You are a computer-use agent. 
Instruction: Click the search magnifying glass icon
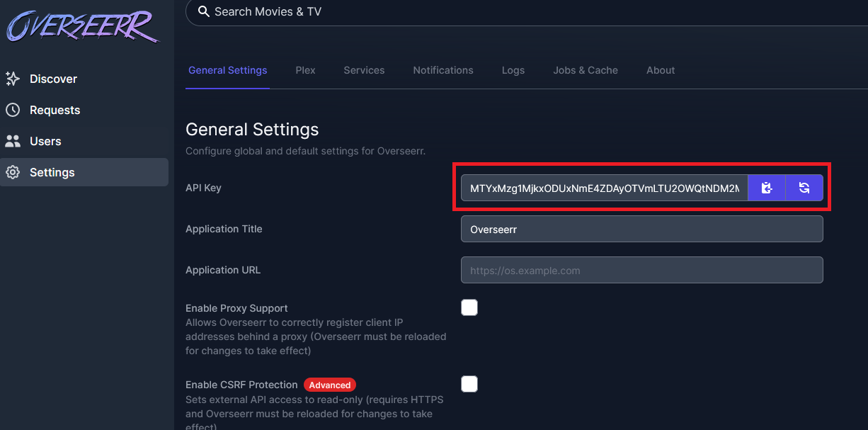pos(204,12)
